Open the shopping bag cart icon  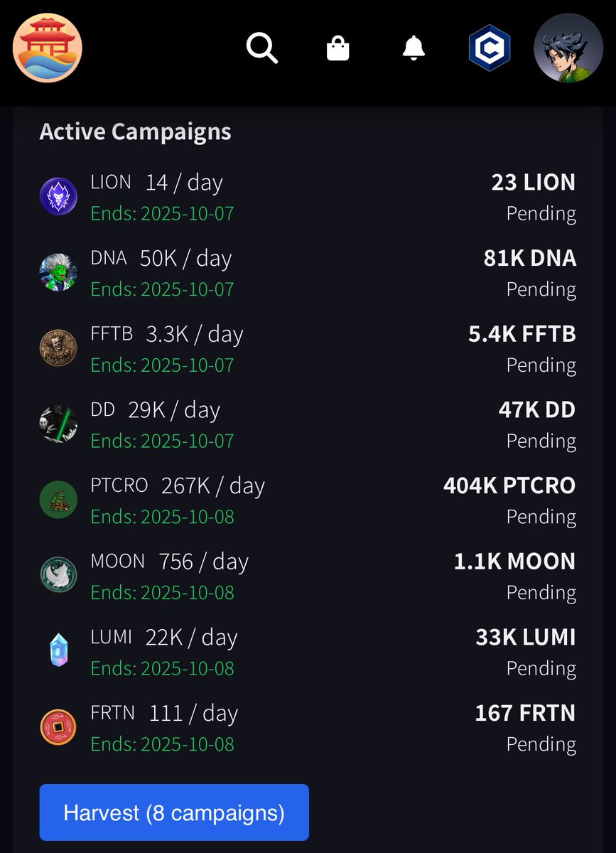[338, 48]
